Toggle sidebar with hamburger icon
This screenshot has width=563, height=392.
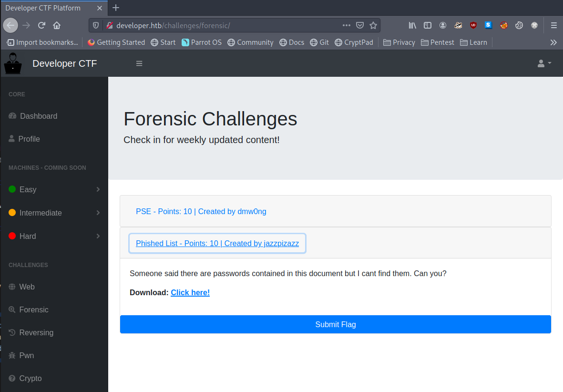(139, 63)
